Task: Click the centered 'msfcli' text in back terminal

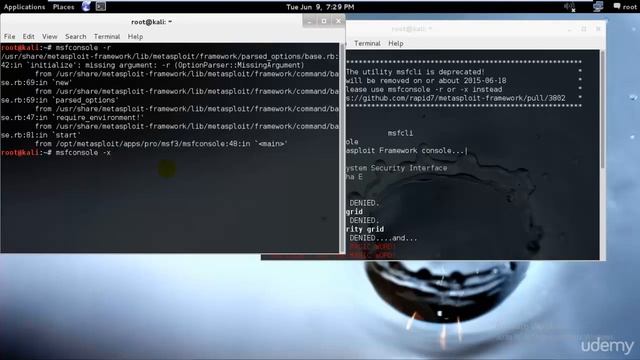Action: pos(400,133)
